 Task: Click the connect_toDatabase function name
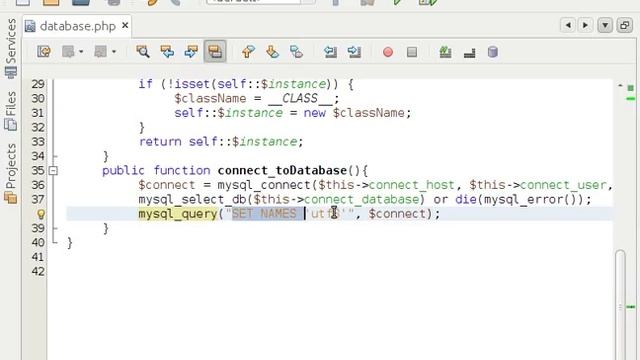click(x=282, y=171)
